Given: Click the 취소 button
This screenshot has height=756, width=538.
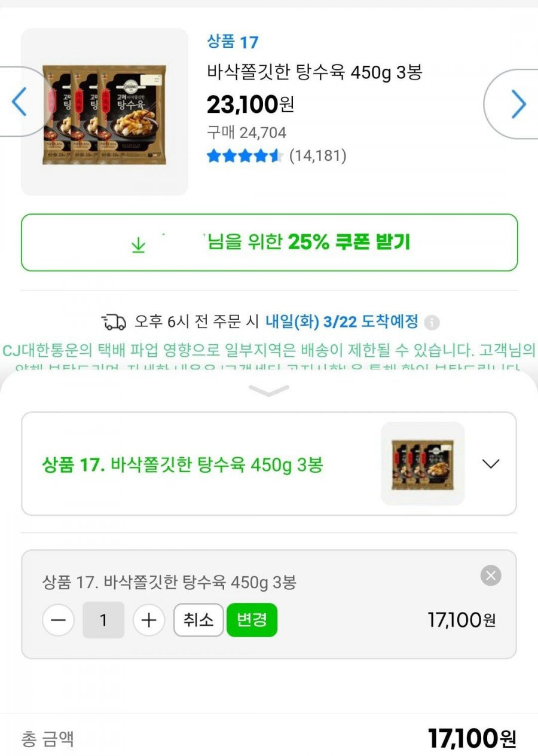Looking at the screenshot, I should pos(198,620).
